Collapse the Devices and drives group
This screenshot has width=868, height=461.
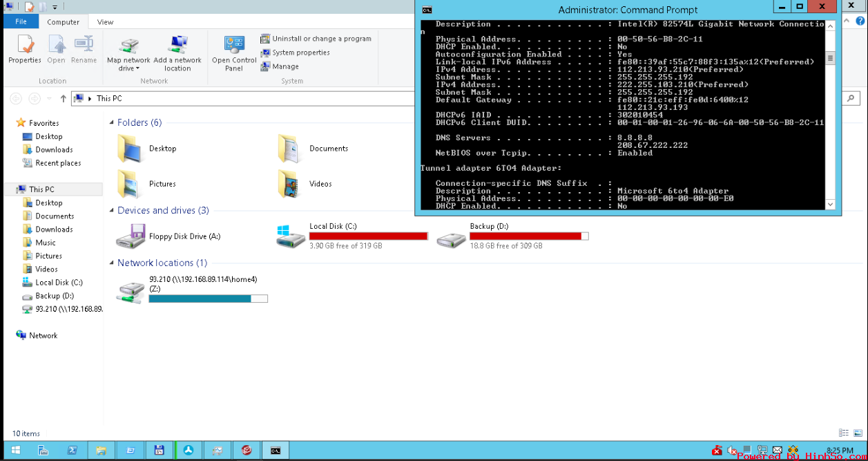click(x=112, y=211)
